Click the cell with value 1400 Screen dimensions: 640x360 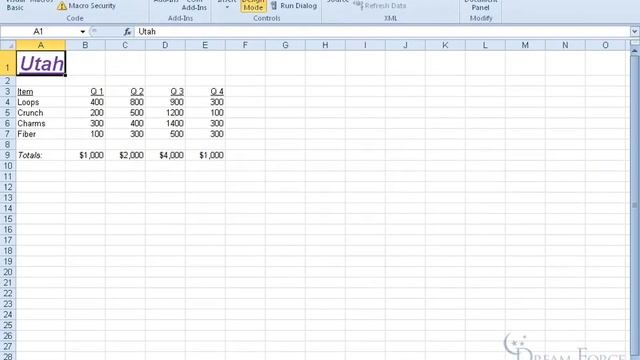coord(165,123)
